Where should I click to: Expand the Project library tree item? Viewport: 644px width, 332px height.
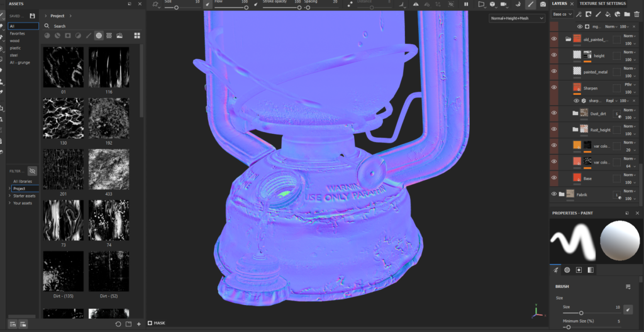coord(9,189)
